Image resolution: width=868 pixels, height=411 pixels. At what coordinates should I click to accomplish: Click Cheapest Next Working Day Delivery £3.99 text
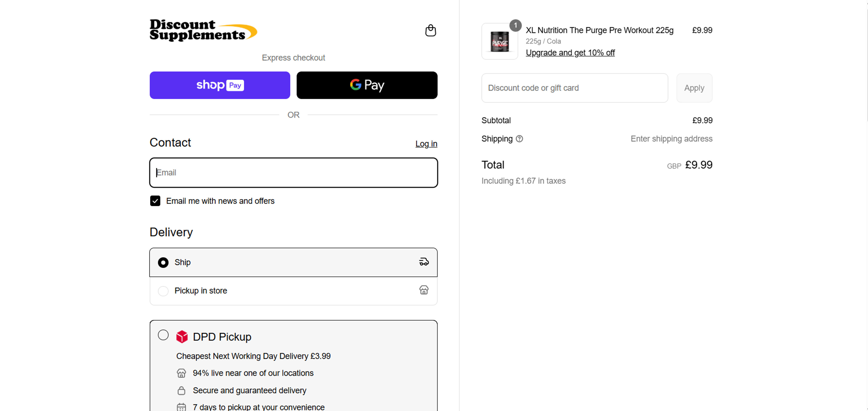pyautogui.click(x=253, y=356)
